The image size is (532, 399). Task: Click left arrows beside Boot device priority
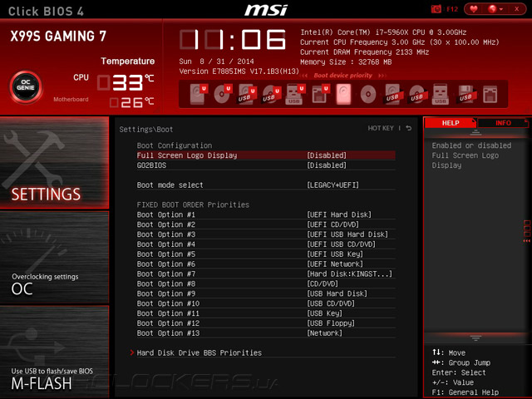pyautogui.click(x=304, y=76)
